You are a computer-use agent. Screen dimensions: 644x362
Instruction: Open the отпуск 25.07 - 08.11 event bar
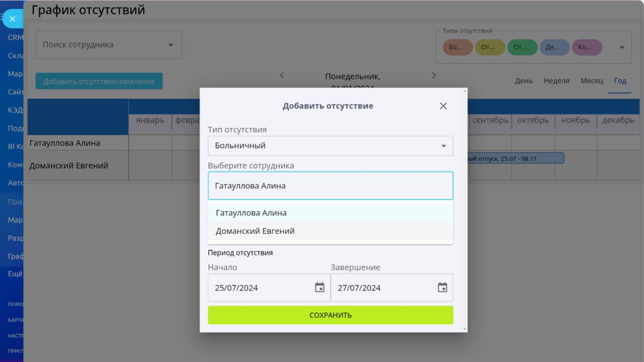pyautogui.click(x=516, y=158)
